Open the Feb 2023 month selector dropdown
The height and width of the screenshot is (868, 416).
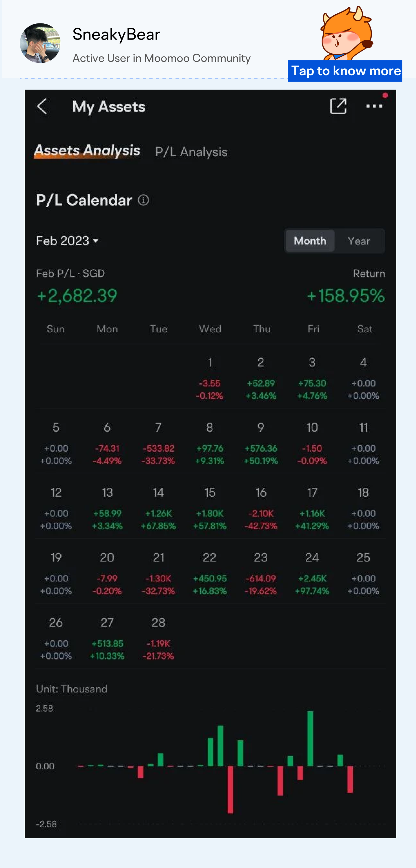(67, 240)
